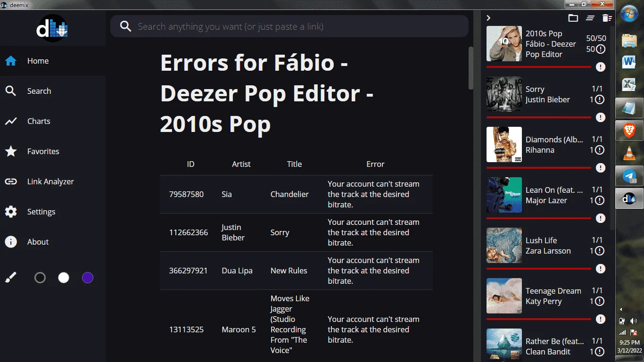Click the Diamonds Rihanna album cover
The width and height of the screenshot is (644, 362).
point(504,144)
